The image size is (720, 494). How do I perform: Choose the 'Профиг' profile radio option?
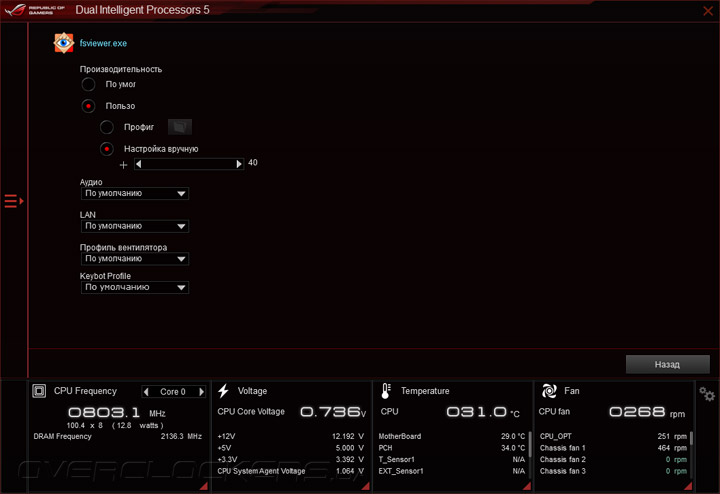click(x=107, y=127)
